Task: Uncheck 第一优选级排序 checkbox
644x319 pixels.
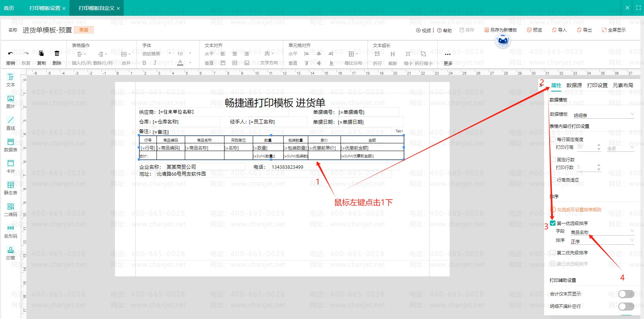Action: (553, 223)
